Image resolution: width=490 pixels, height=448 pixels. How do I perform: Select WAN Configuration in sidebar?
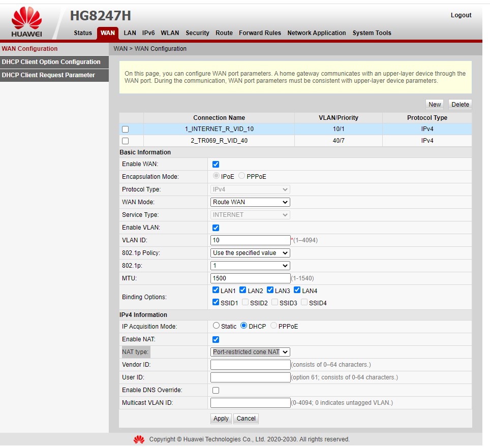[x=54, y=49]
